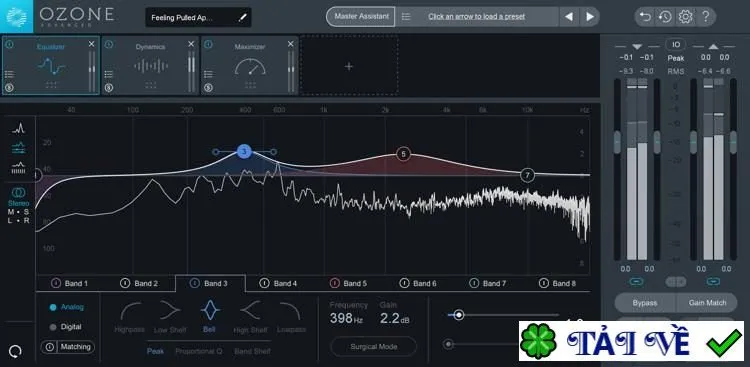Select the Maximizer module gauge icon
The image size is (750, 367).
(x=250, y=67)
